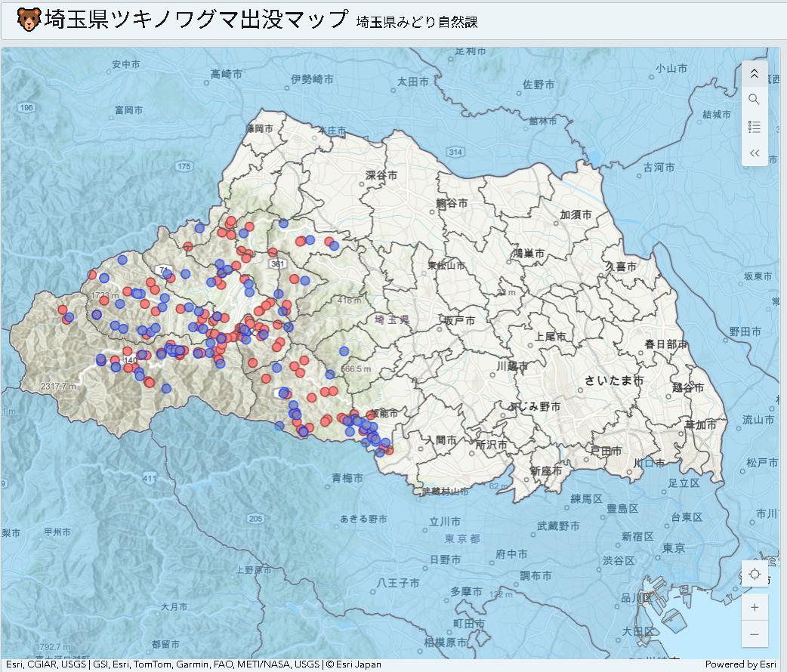
Task: Zoom out with the minus button
Action: 755,634
